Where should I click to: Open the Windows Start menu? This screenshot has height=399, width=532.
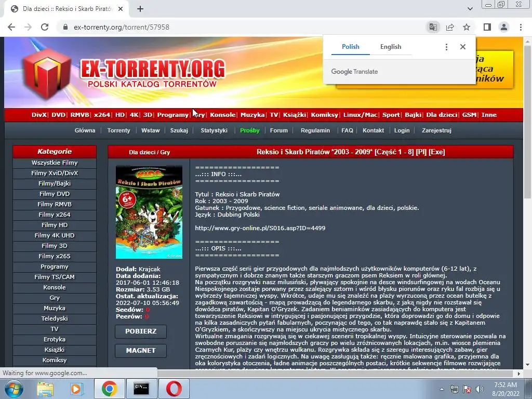[14, 389]
